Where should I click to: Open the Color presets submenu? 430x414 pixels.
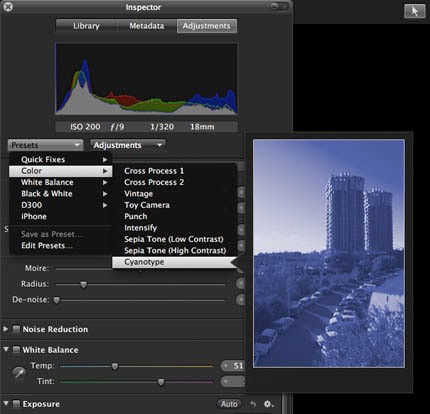[x=60, y=171]
